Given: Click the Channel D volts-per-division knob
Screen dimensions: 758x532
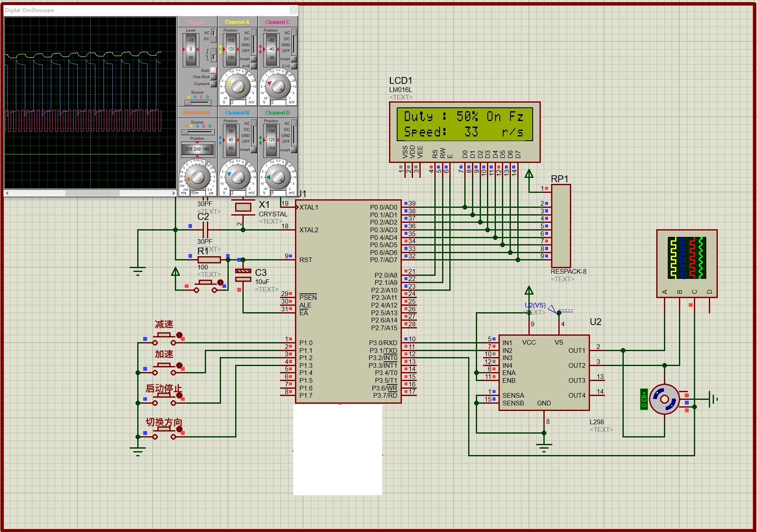Looking at the screenshot, I should [x=277, y=177].
